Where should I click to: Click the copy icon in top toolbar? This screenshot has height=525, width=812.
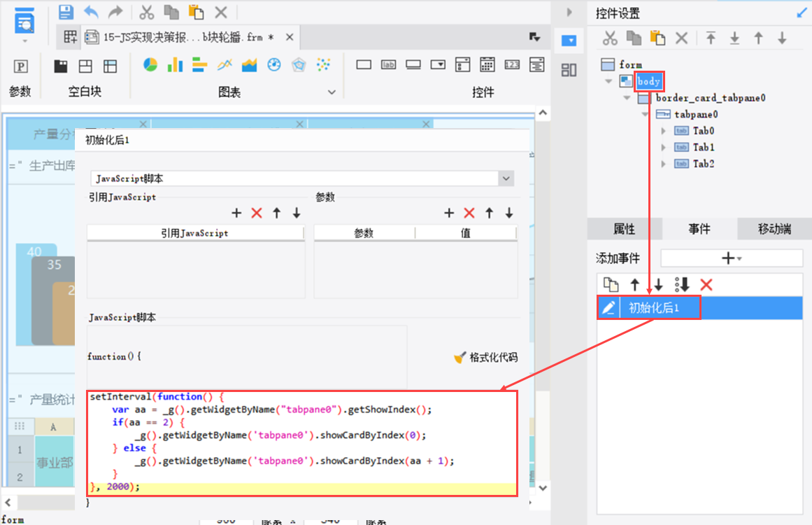point(171,11)
